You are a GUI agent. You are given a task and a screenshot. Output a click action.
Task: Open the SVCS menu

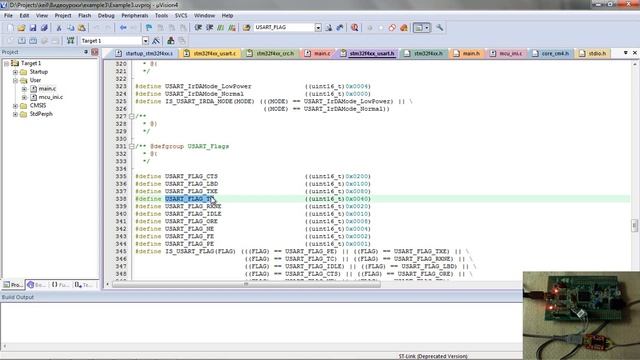181,16
